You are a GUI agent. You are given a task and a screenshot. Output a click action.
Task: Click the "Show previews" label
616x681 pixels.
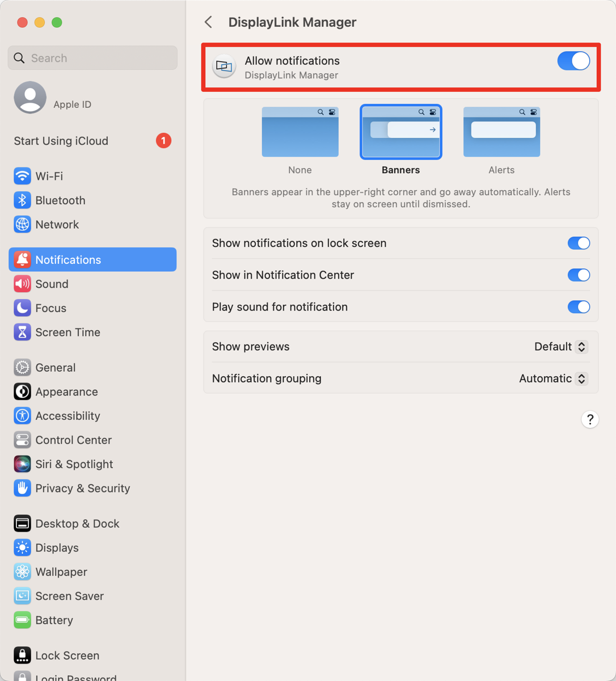[x=251, y=347]
